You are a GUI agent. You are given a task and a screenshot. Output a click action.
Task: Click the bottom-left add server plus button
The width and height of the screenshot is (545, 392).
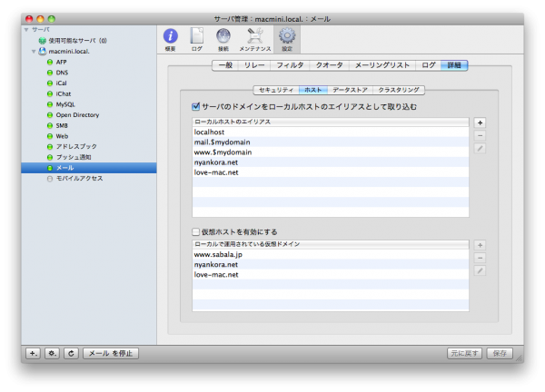click(33, 354)
